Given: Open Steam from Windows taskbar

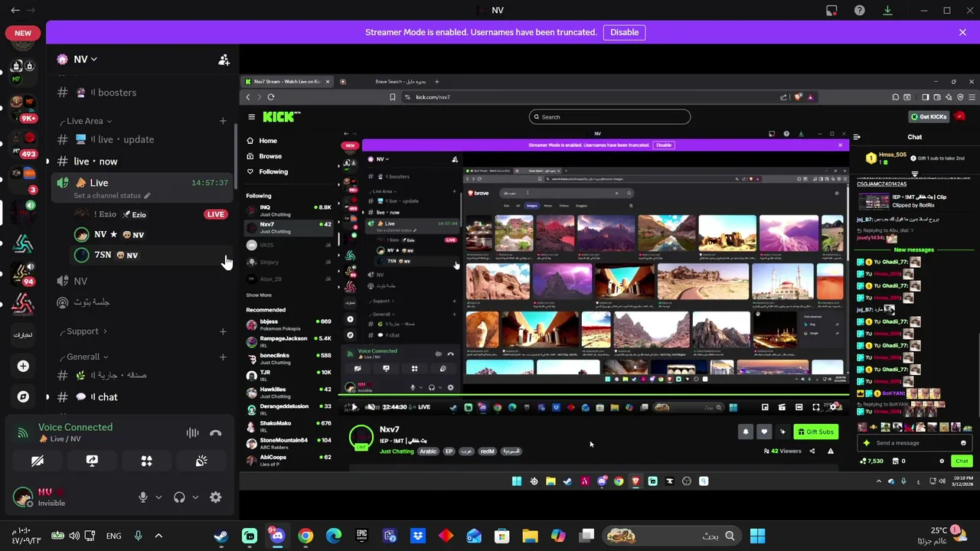Looking at the screenshot, I should (221, 536).
